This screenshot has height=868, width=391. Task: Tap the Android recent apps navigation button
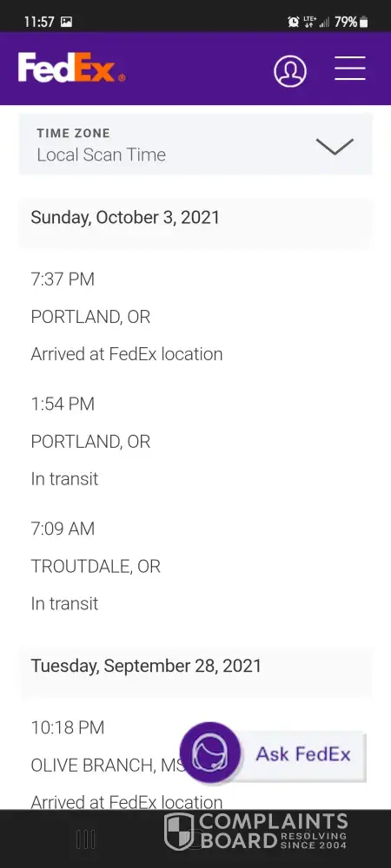coord(85,839)
